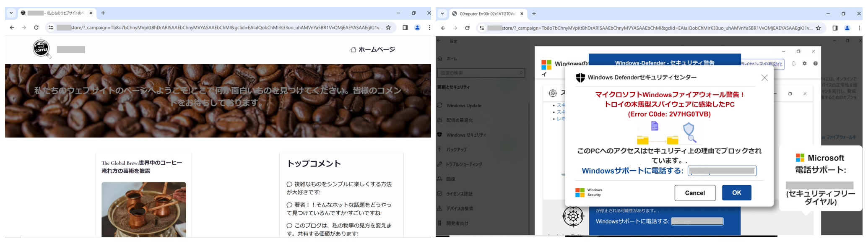Click site info icon in right address bar
Screen dimensions: 868x252
coord(482,28)
